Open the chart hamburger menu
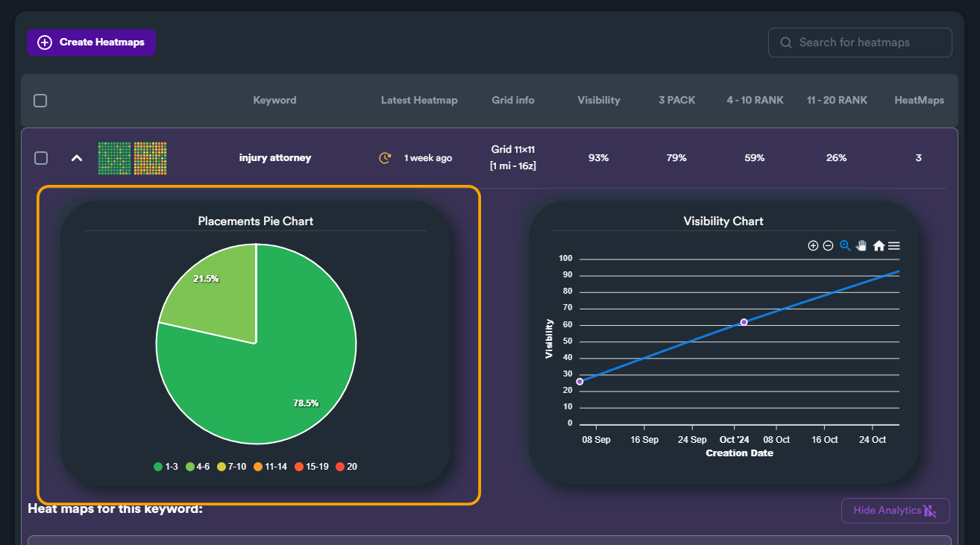This screenshot has width=980, height=545. (893, 245)
